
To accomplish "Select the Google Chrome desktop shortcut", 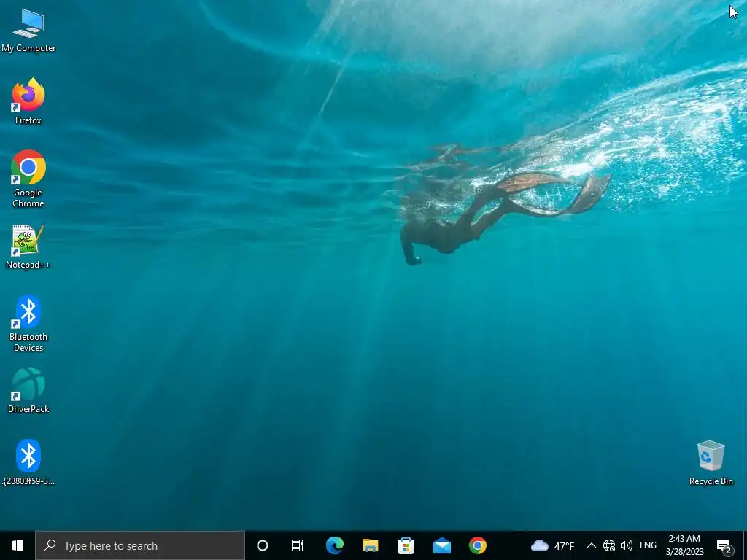I will (x=28, y=179).
